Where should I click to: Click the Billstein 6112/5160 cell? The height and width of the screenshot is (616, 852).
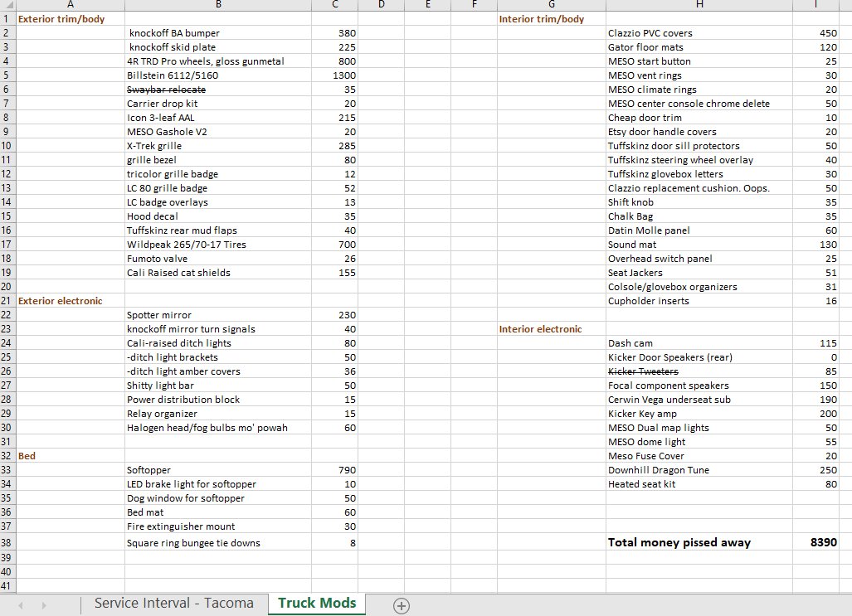pyautogui.click(x=218, y=75)
